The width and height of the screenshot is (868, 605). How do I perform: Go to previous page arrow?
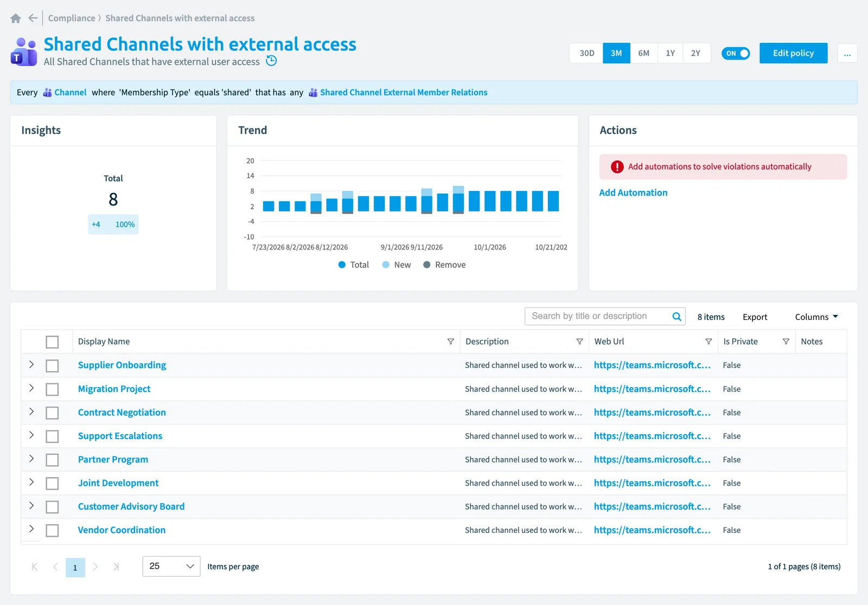[55, 567]
